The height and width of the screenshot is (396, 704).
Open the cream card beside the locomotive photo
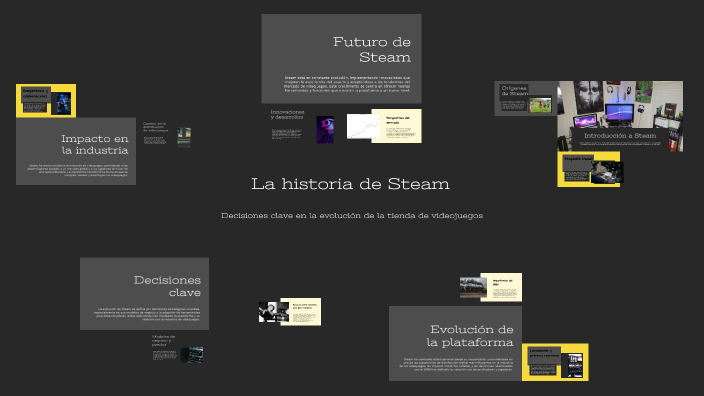click(502, 287)
